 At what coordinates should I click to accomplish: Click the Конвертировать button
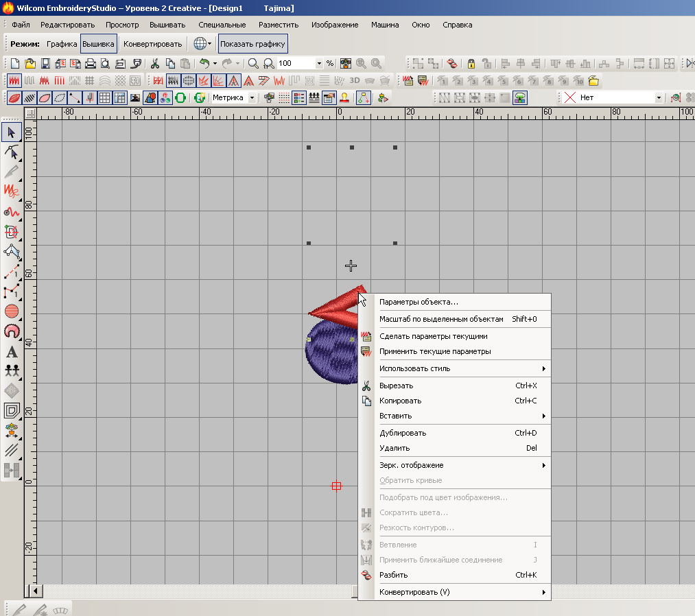(x=152, y=44)
